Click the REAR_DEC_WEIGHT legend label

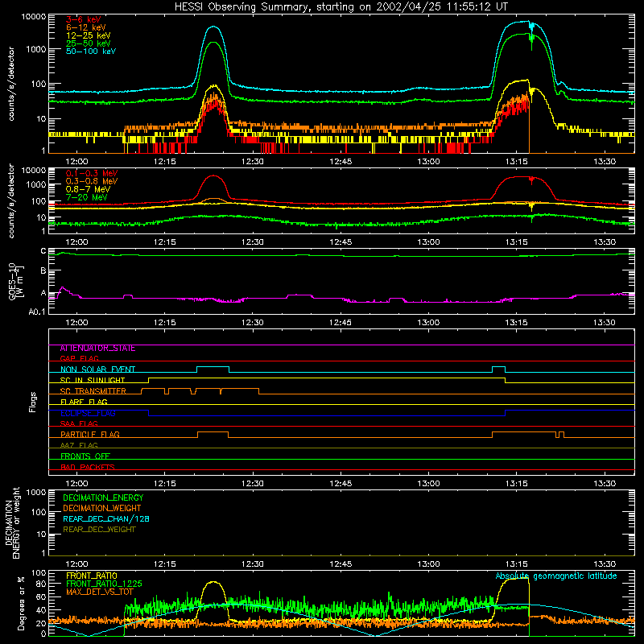point(99,530)
